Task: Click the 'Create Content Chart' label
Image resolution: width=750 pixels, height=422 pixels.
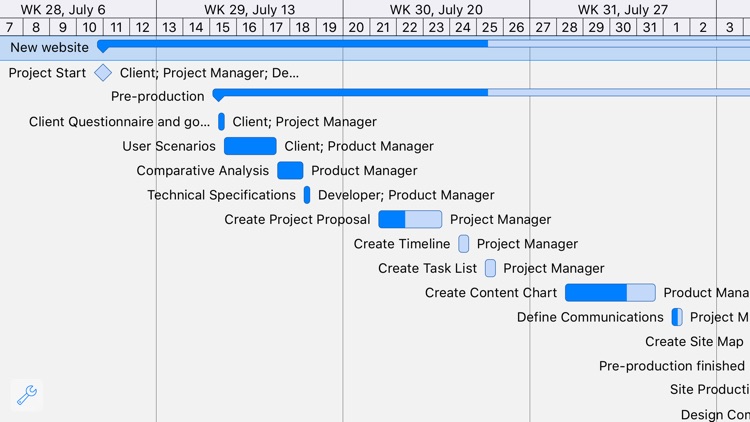Action: coord(491,292)
